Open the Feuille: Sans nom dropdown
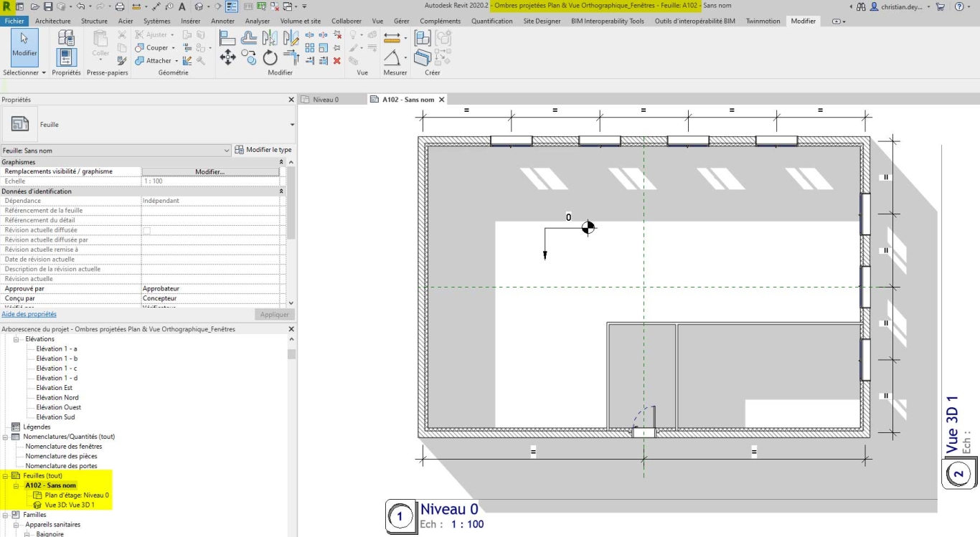980x537 pixels. point(116,151)
